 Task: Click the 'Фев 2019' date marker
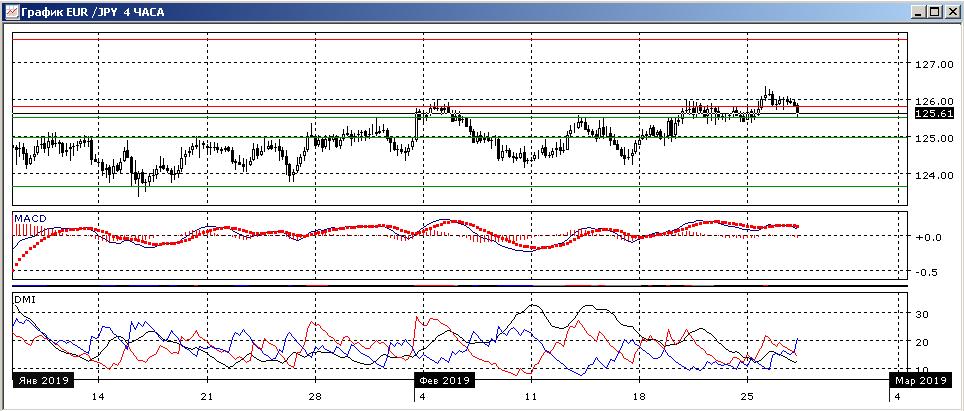pos(443,380)
